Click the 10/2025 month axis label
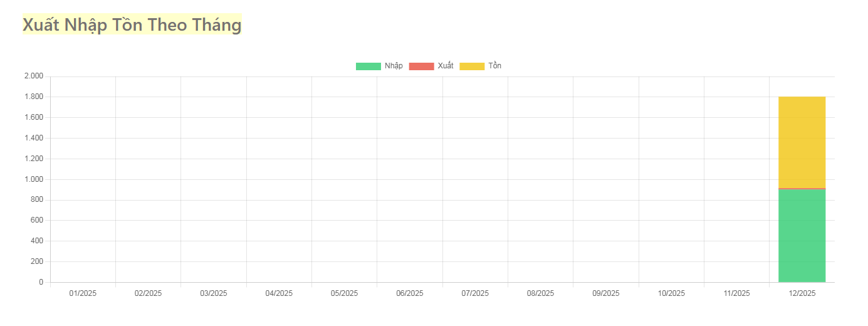The height and width of the screenshot is (326, 868). click(x=671, y=293)
